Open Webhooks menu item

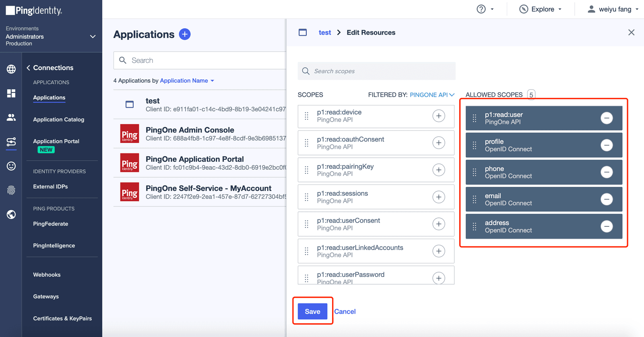click(x=47, y=275)
